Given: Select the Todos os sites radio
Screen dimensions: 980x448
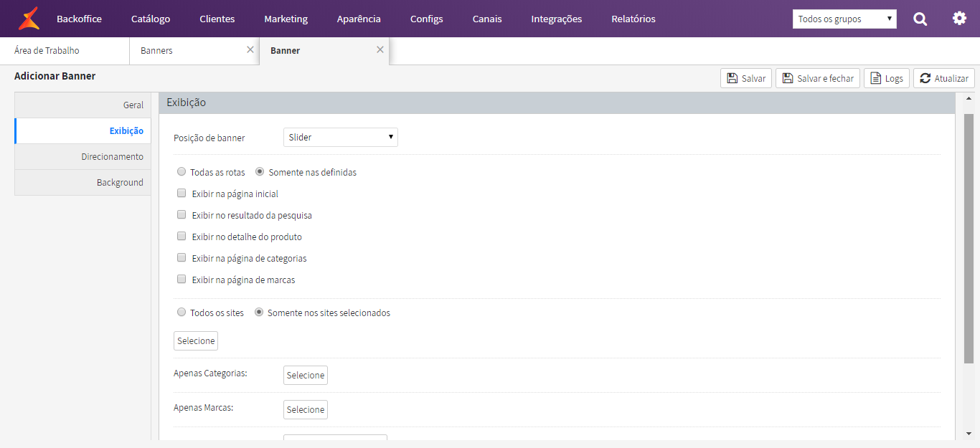Looking at the screenshot, I should 182,313.
